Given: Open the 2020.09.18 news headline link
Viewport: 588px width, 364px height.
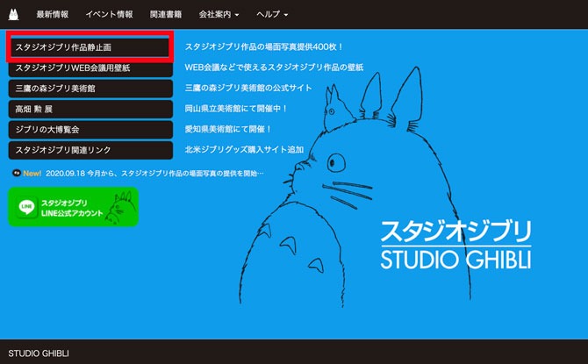Looking at the screenshot, I should [154, 173].
